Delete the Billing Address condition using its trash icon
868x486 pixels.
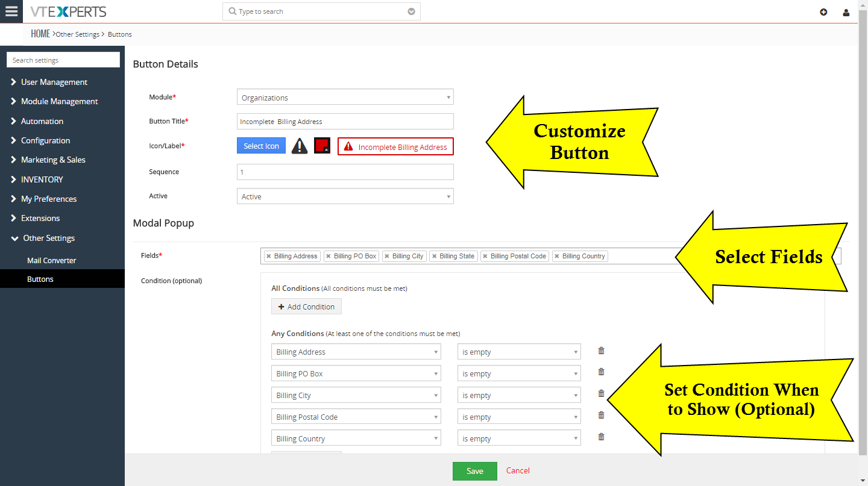(x=601, y=350)
